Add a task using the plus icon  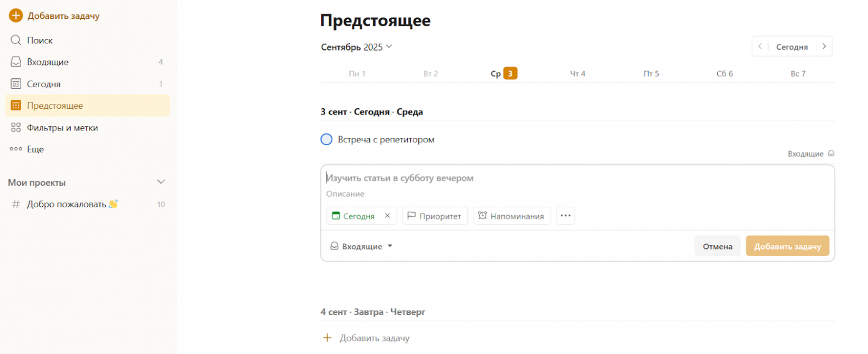click(16, 16)
